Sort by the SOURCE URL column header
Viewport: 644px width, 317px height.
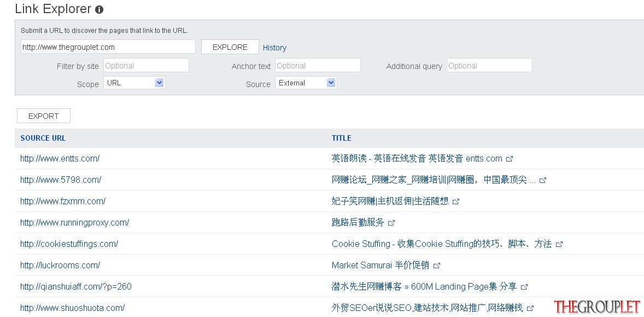pos(43,138)
